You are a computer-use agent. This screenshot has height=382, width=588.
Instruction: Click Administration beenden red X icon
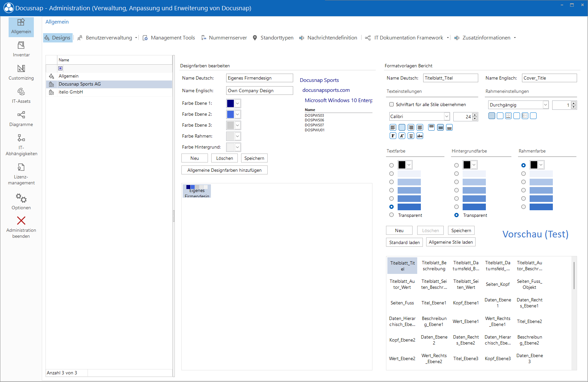pyautogui.click(x=21, y=221)
